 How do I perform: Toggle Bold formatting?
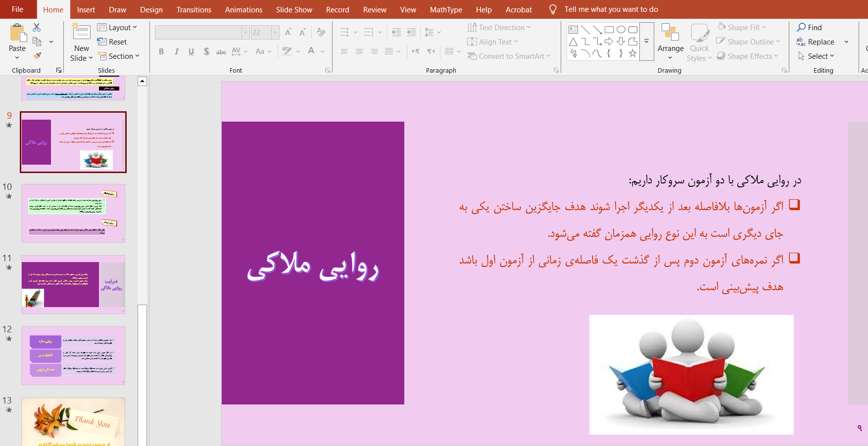pyautogui.click(x=161, y=51)
